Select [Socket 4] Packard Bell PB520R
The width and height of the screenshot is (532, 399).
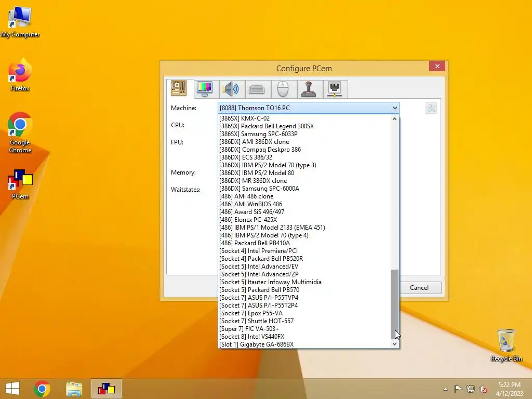point(304,259)
